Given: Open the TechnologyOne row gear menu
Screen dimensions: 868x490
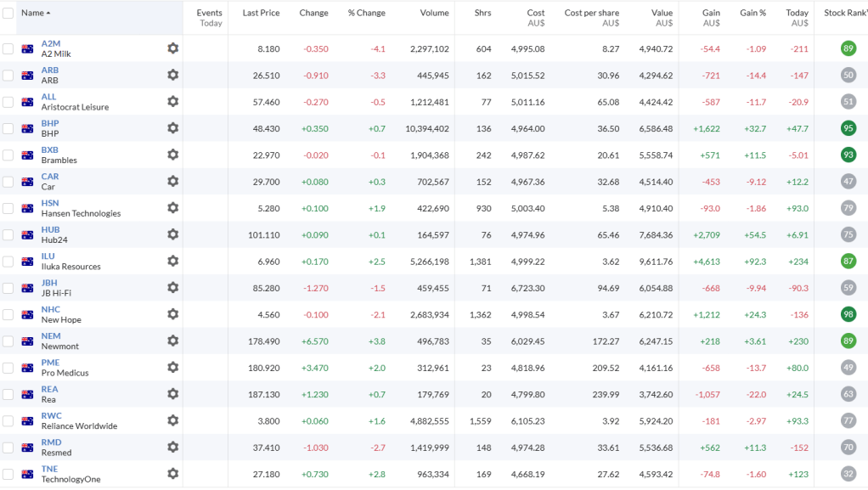Looking at the screenshot, I should point(173,473).
